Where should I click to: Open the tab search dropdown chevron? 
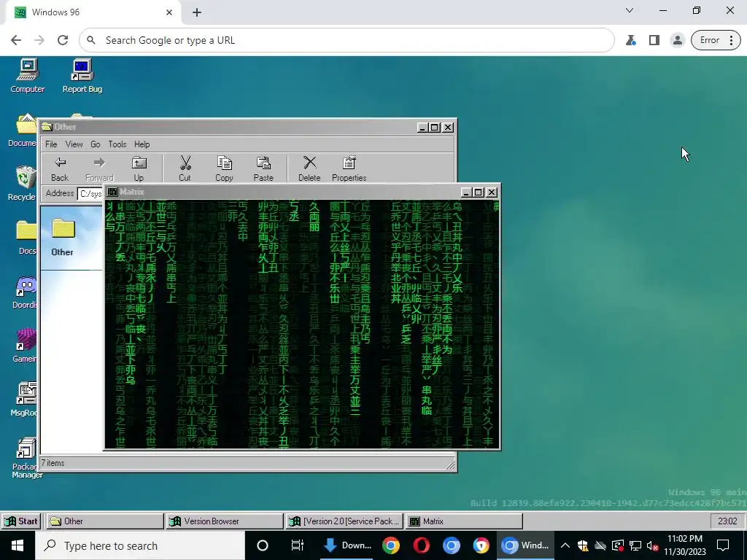tap(630, 10)
